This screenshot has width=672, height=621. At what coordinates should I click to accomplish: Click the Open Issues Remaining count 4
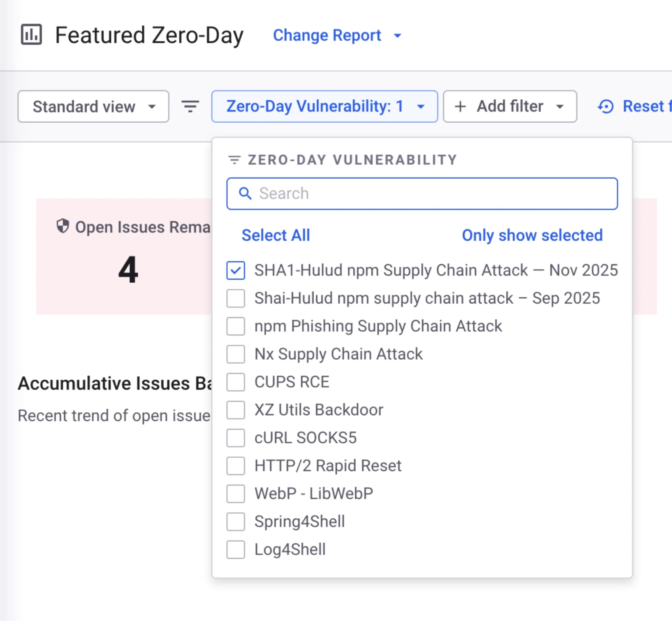coord(128,270)
